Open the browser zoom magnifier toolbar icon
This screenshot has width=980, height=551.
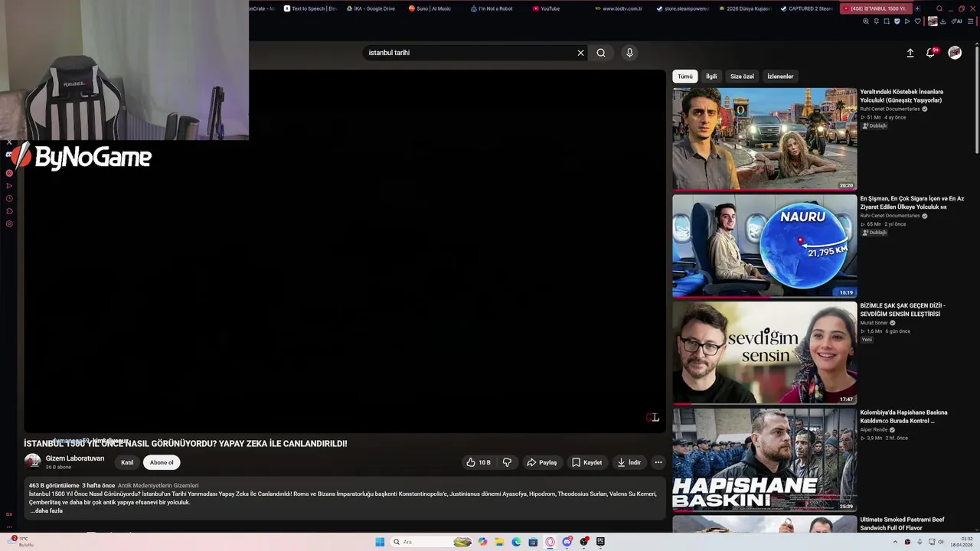click(866, 21)
